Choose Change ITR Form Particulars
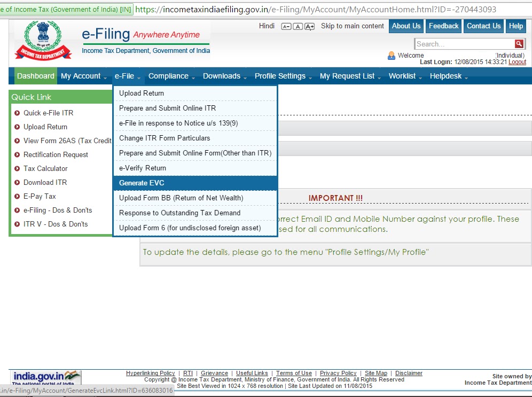Image resolution: width=532 pixels, height=397 pixels. coord(195,138)
